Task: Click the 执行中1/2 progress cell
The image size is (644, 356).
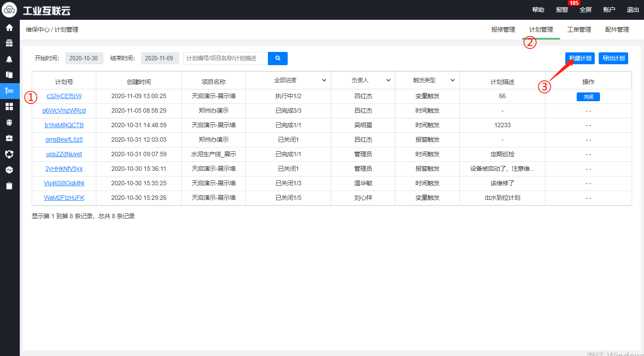Action: 289,96
